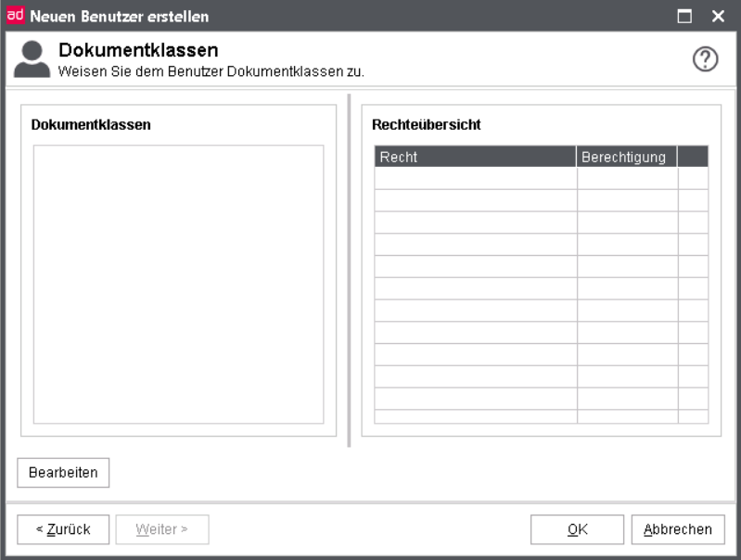Maximize the Neuen Benutzer erstellen window
The image size is (741, 560).
[x=684, y=16]
